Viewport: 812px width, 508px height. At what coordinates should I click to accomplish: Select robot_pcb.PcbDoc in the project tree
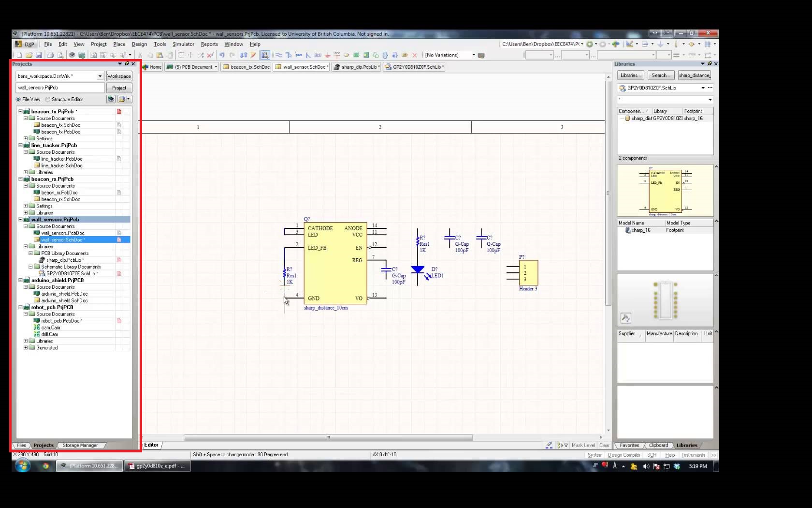(62, 321)
